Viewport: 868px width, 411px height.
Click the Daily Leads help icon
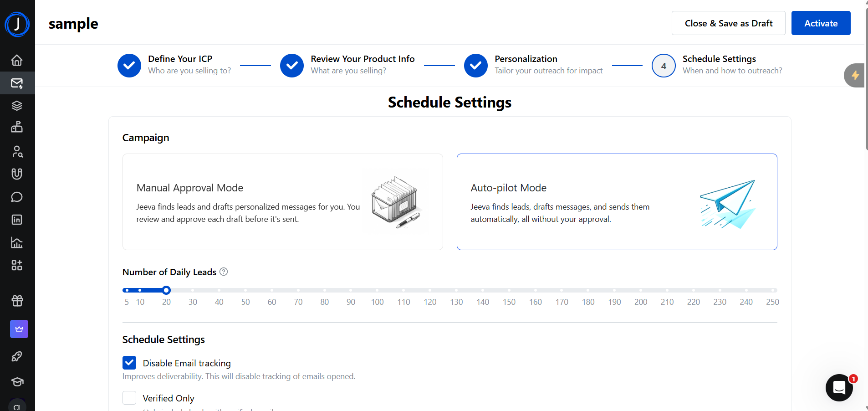[224, 272]
